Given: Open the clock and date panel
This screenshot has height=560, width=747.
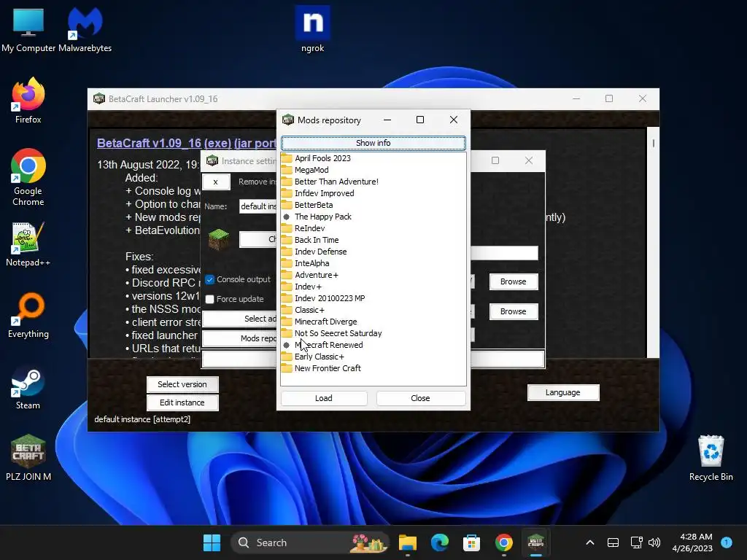Looking at the screenshot, I should click(693, 542).
